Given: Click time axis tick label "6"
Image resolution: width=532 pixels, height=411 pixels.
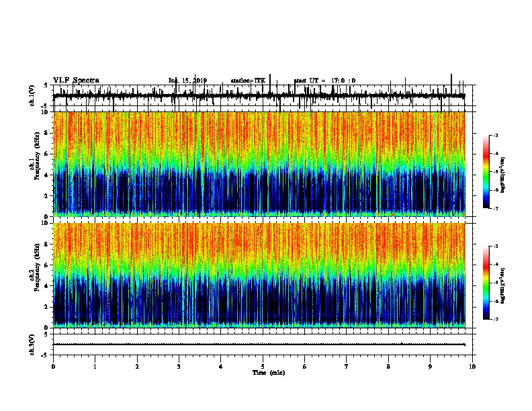Looking at the screenshot, I should (305, 367).
